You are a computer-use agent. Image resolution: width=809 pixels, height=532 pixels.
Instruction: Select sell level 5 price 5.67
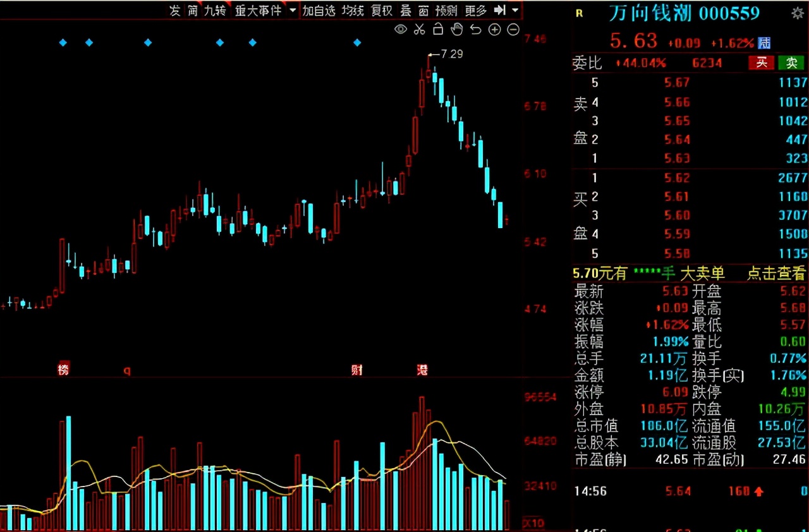[676, 82]
